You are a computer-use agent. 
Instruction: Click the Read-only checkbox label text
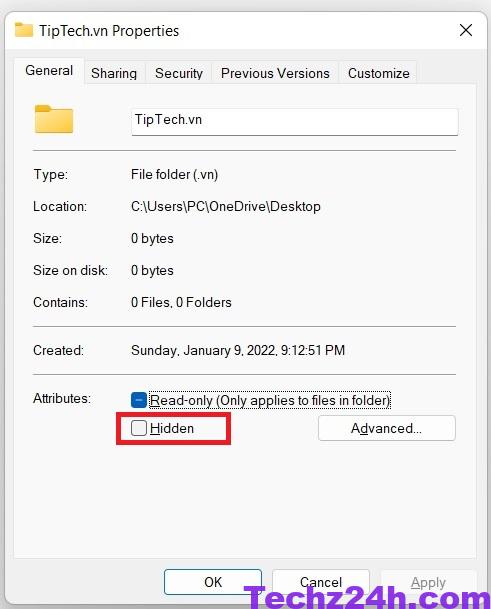point(270,400)
